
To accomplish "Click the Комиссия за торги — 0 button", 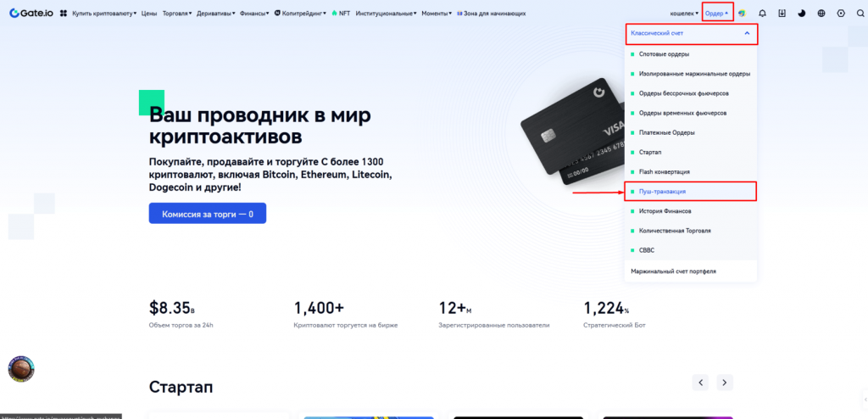I will click(x=208, y=214).
